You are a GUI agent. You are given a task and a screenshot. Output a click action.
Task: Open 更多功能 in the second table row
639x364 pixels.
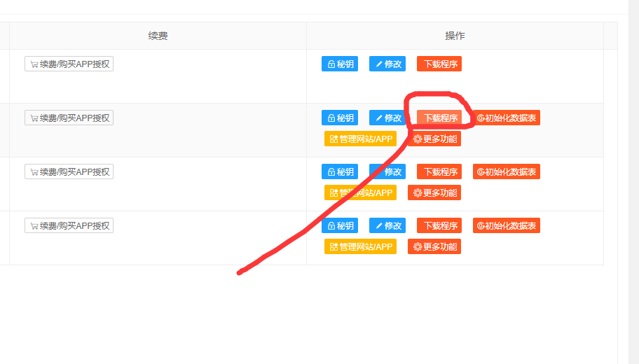tap(434, 139)
